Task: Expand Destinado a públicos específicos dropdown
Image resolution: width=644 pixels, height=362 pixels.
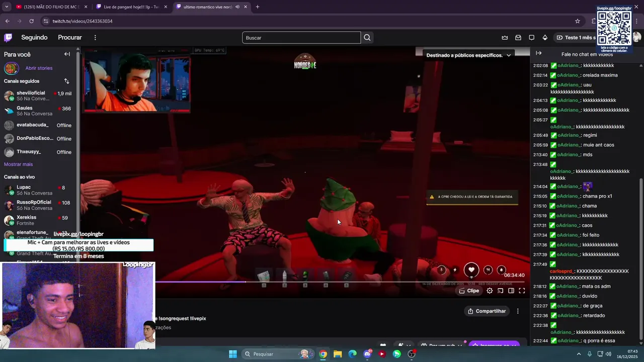Action: tap(468, 55)
